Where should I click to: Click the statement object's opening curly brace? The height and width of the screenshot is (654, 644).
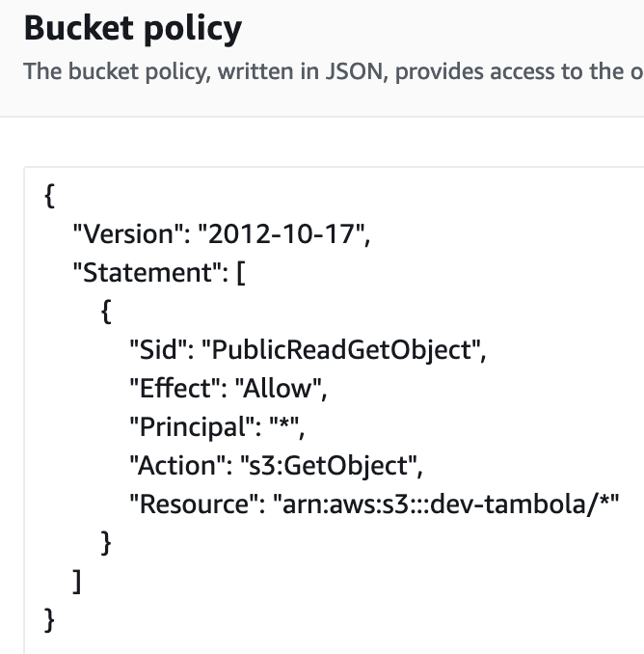(106, 311)
